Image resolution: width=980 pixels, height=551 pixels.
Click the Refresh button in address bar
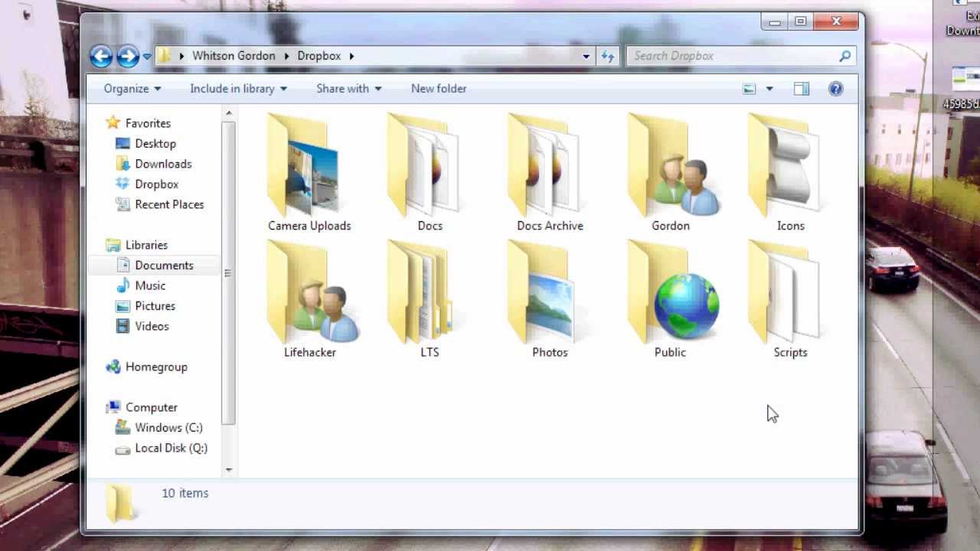point(607,55)
